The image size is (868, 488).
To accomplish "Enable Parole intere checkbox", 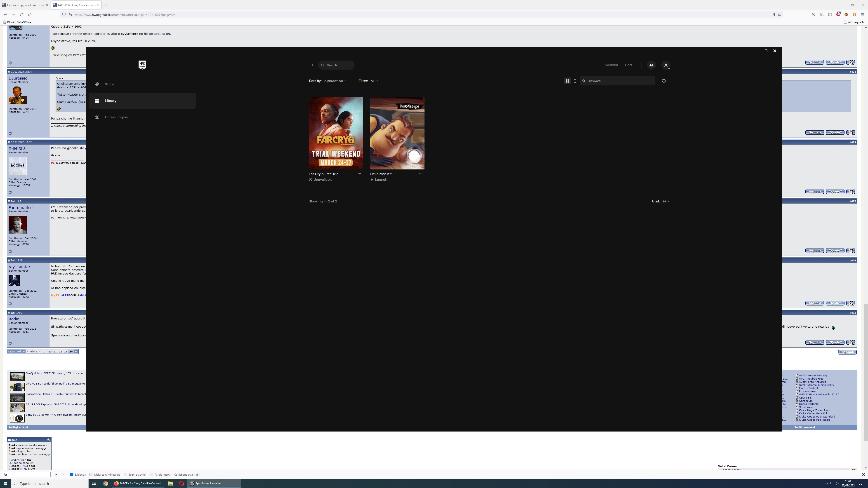I will [x=151, y=474].
